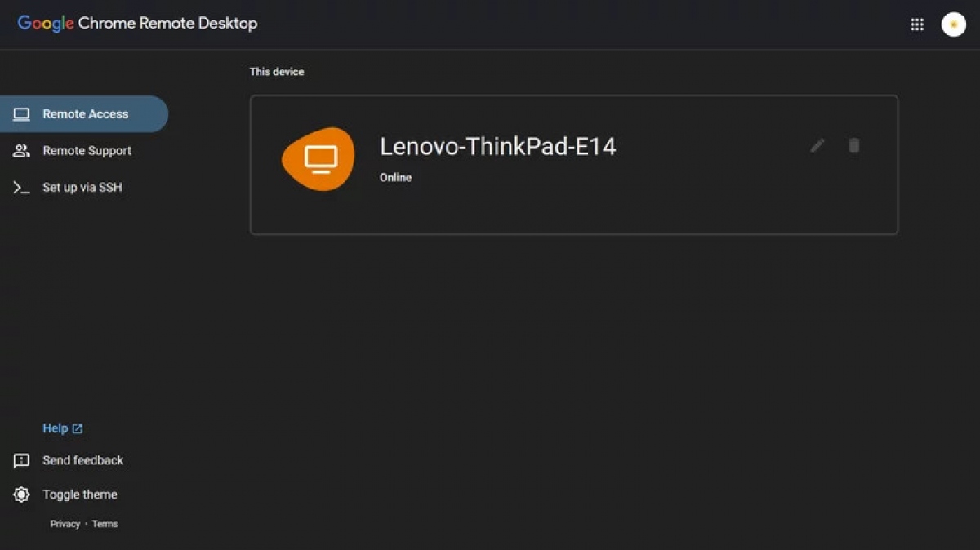980x550 pixels.
Task: Click the external link icon beside Help
Action: (x=78, y=428)
